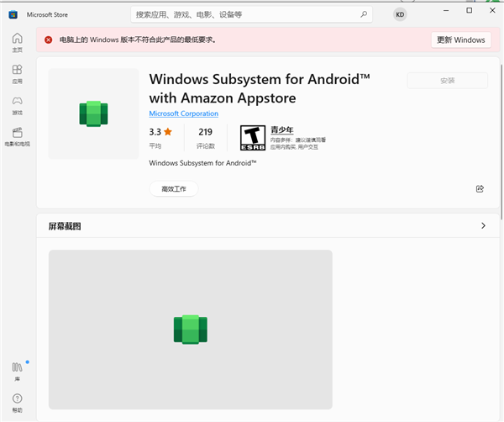Go to the 主页 (Home) sidebar icon
This screenshot has height=422, width=504.
(x=17, y=42)
